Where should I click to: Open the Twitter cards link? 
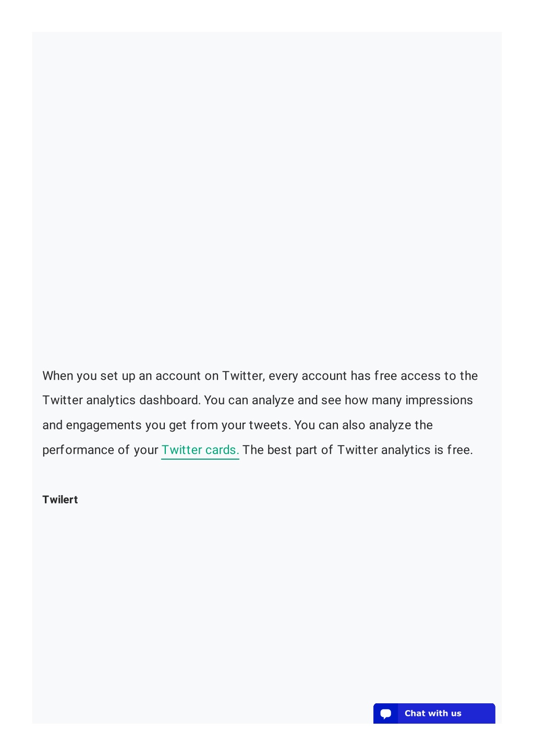(200, 450)
